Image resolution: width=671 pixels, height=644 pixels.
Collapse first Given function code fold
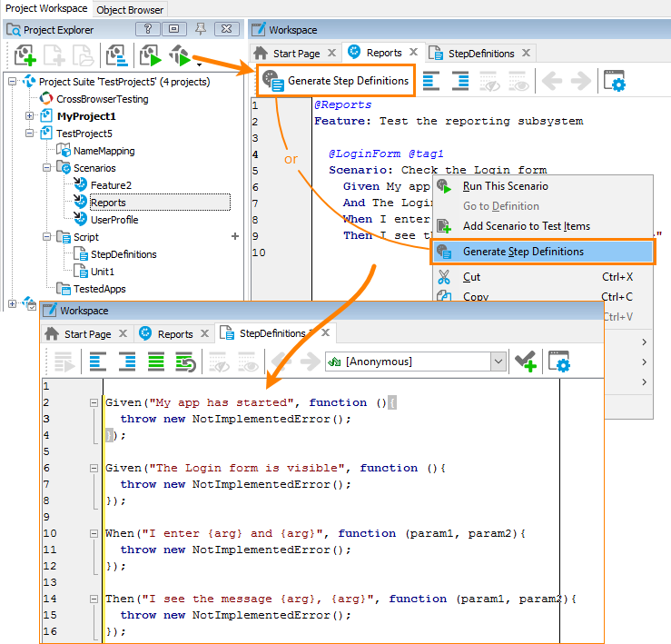(x=94, y=402)
